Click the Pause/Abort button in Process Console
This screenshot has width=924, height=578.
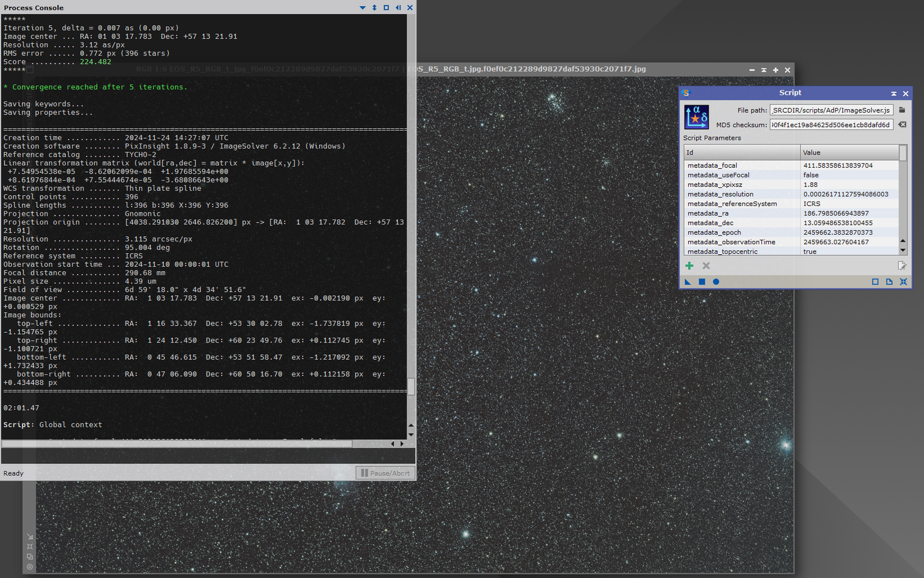385,473
